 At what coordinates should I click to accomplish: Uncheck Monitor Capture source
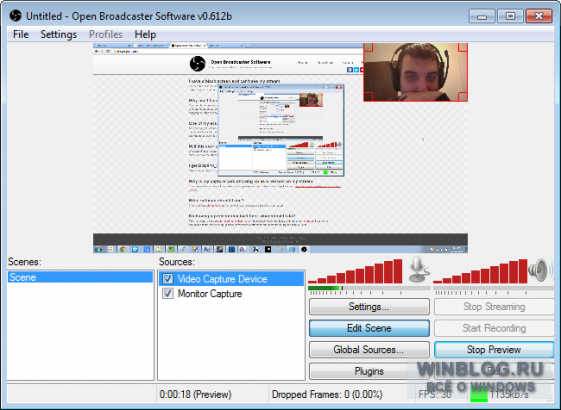pos(168,293)
